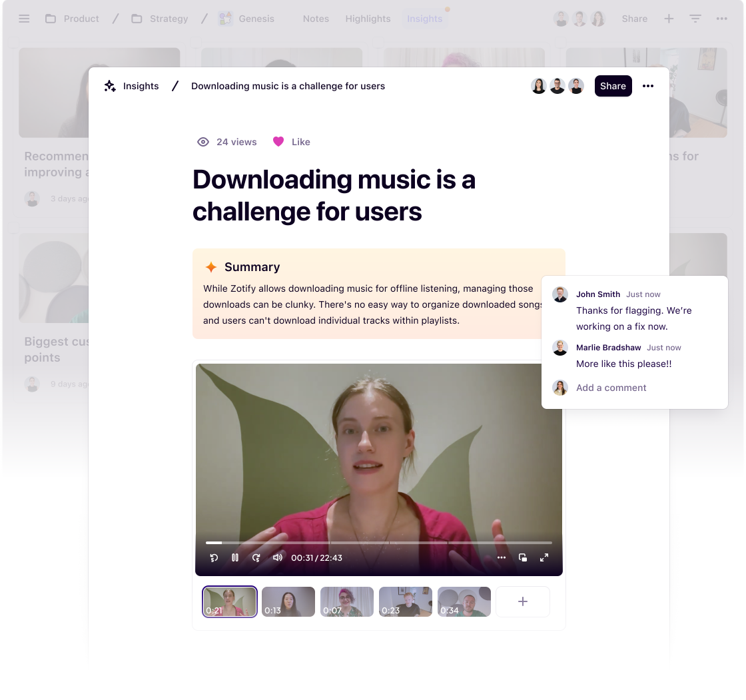The image size is (746, 700).
Task: Click the Insights sparkle icon in modal
Action: coord(110,86)
